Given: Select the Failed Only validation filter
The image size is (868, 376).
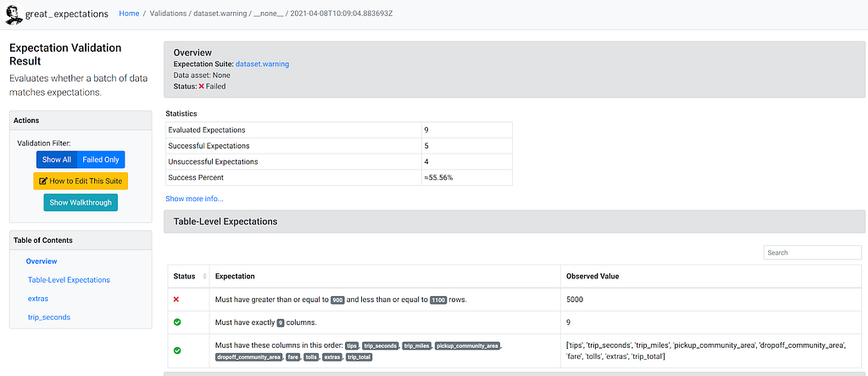Looking at the screenshot, I should pyautogui.click(x=101, y=160).
